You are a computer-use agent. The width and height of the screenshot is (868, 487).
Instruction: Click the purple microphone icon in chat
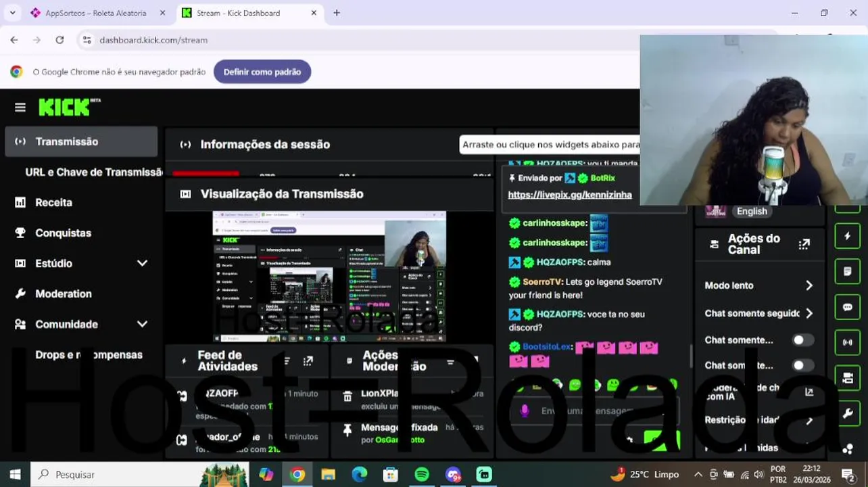(x=525, y=411)
